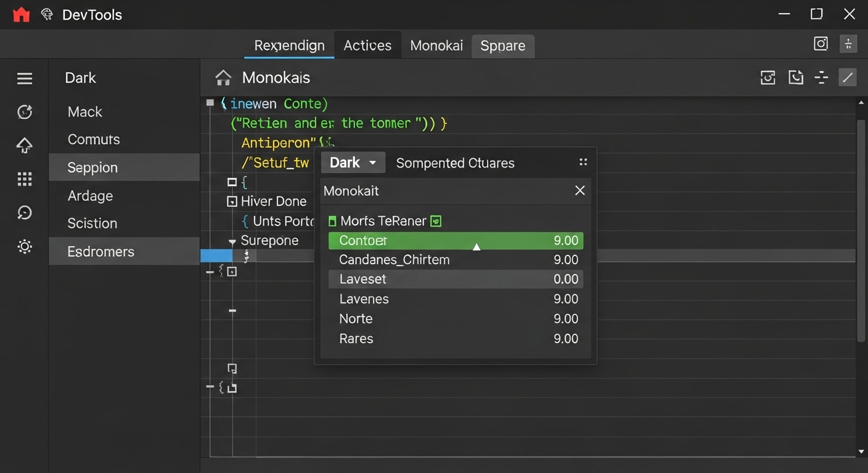Switch to the Actices tab
868x473 pixels.
367,46
